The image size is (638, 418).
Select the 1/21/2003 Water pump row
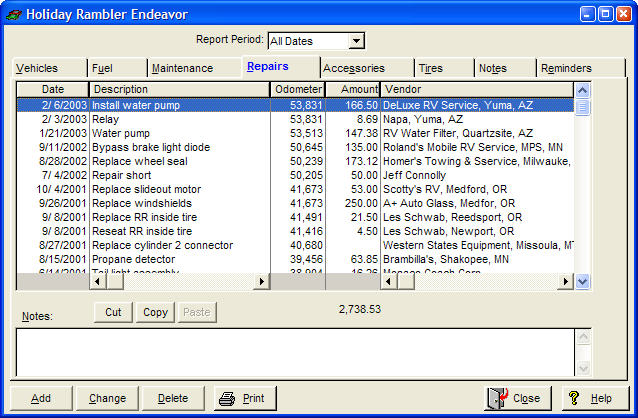click(x=295, y=133)
